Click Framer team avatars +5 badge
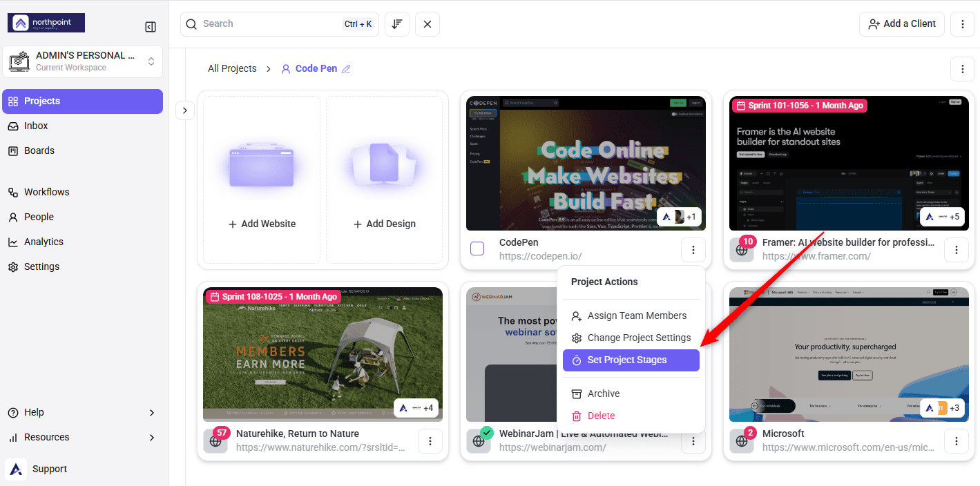 point(942,217)
